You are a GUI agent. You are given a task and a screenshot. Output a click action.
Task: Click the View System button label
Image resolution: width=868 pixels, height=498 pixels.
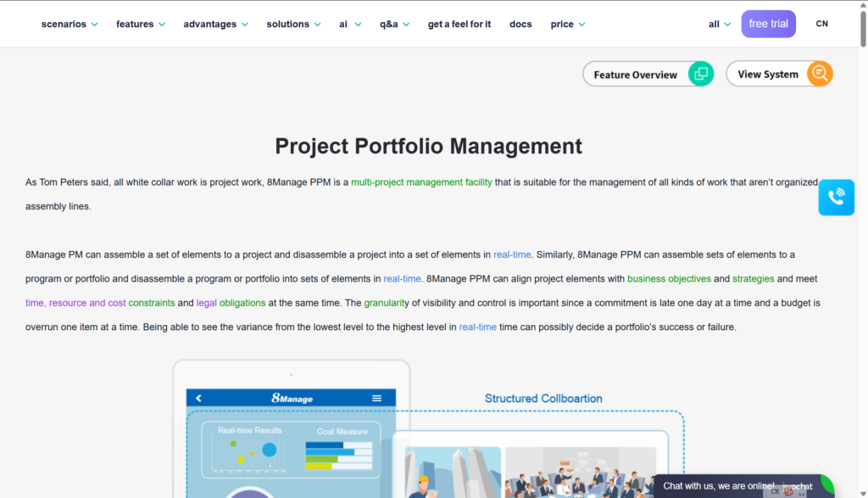(x=768, y=74)
